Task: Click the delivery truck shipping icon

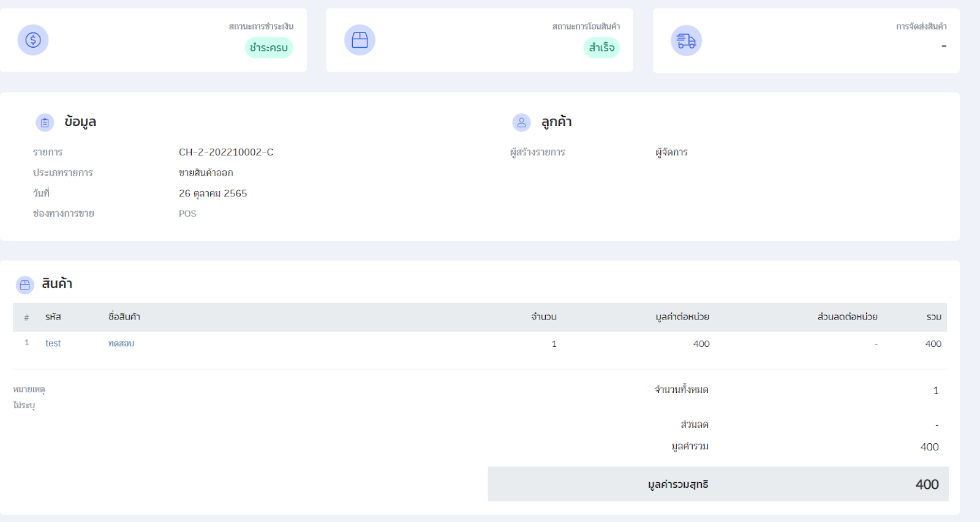Action: pos(686,40)
